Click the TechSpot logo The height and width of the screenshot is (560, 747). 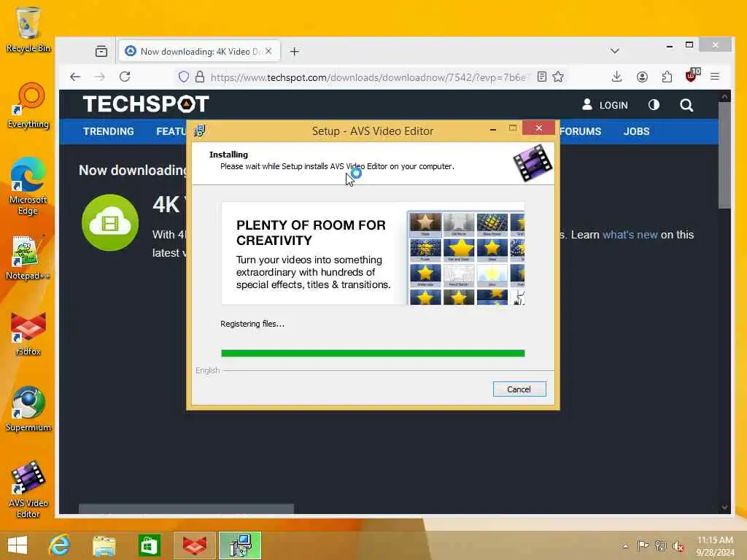[146, 104]
